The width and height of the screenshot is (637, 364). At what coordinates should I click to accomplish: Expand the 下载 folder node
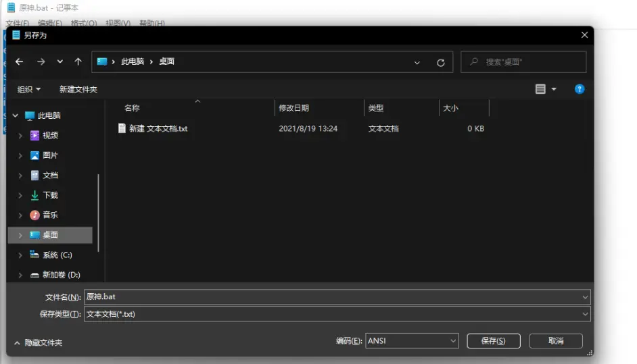pyautogui.click(x=20, y=195)
